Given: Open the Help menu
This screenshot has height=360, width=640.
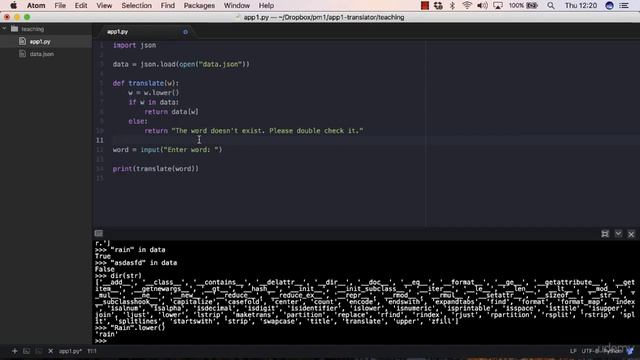Looking at the screenshot, I should [266, 6].
